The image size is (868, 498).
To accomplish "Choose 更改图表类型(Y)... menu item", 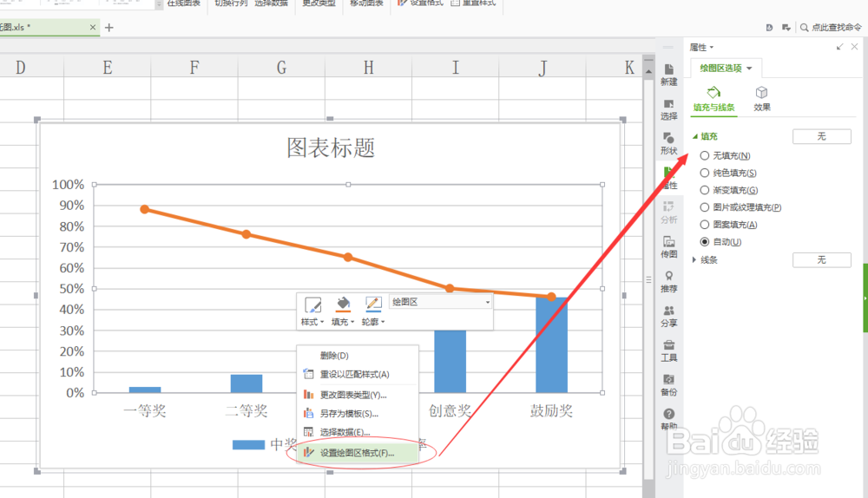I will coord(358,395).
